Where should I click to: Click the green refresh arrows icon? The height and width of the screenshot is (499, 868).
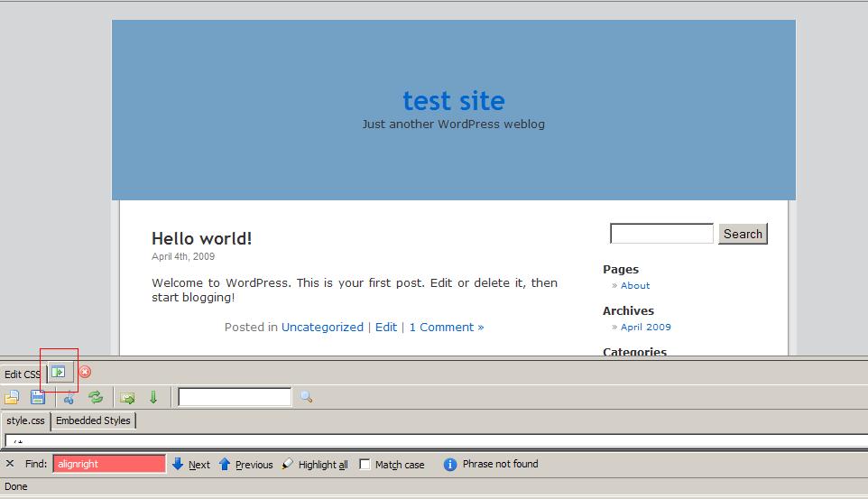[x=96, y=397]
